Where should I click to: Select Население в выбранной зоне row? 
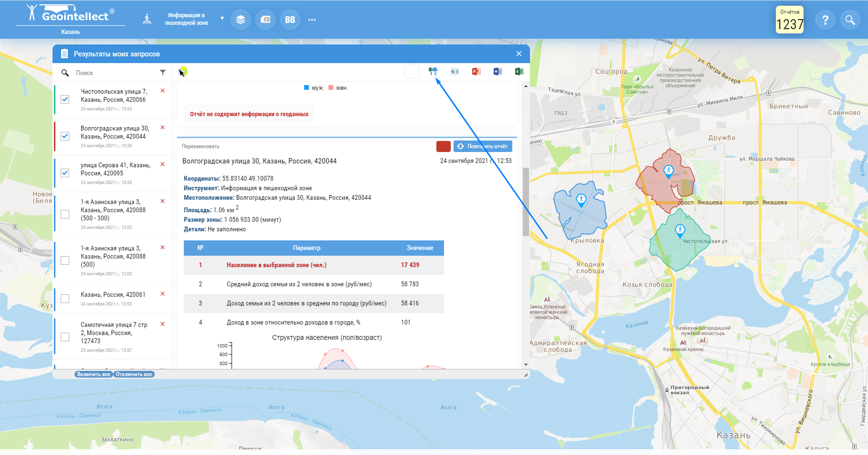[x=314, y=265]
